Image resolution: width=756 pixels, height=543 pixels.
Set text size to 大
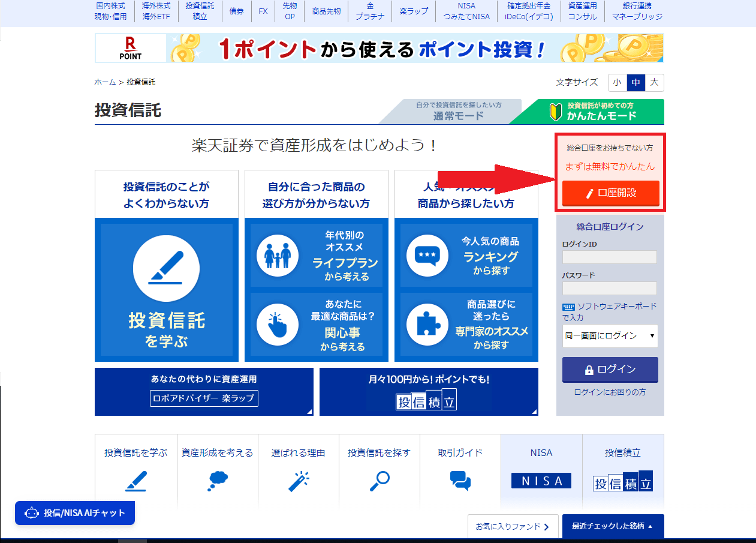coord(654,82)
